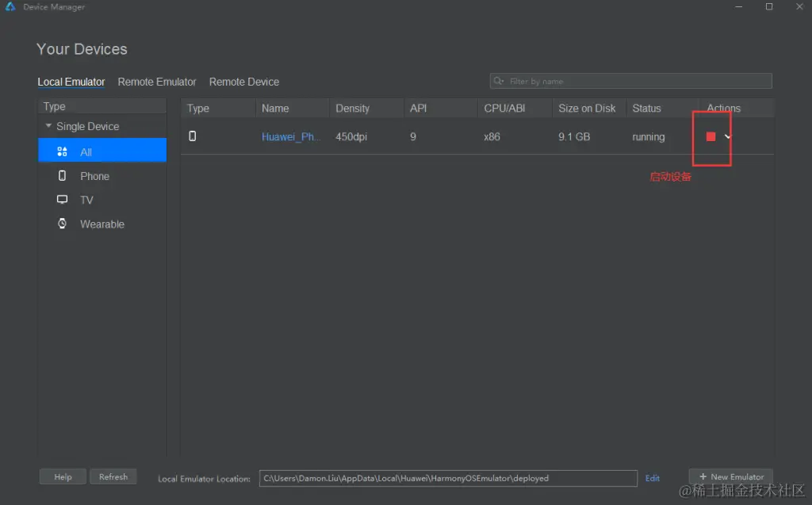Maximize the Device Manager window

[769, 6]
